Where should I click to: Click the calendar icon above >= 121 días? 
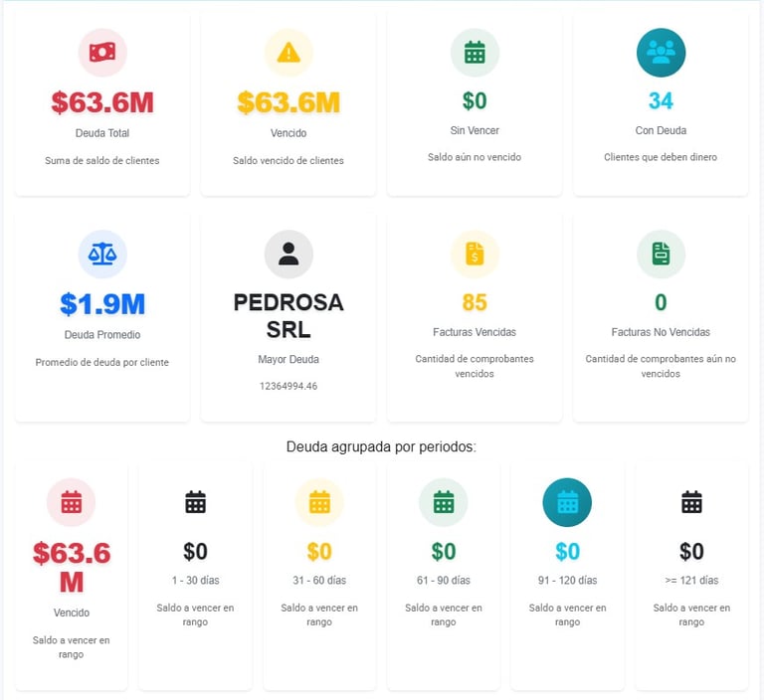pyautogui.click(x=691, y=502)
